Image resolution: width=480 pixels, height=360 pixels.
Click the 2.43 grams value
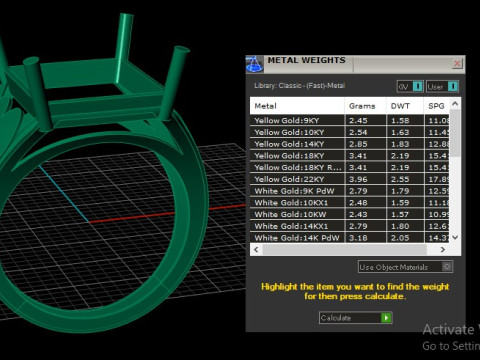(x=358, y=214)
